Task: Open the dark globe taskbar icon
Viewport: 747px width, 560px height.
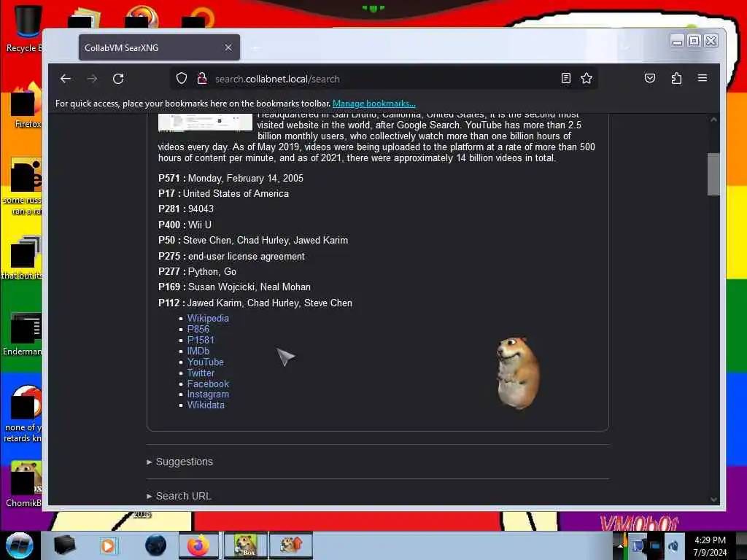Action: click(x=156, y=545)
